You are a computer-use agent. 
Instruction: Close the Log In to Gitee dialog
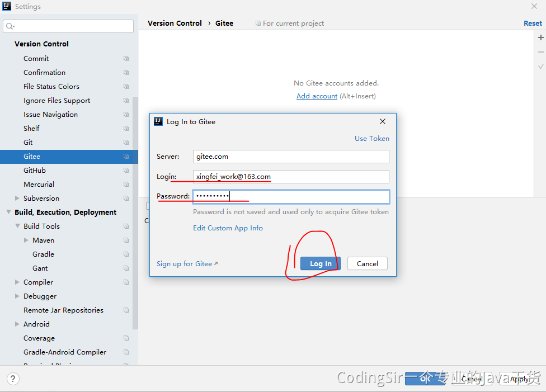[x=383, y=121]
